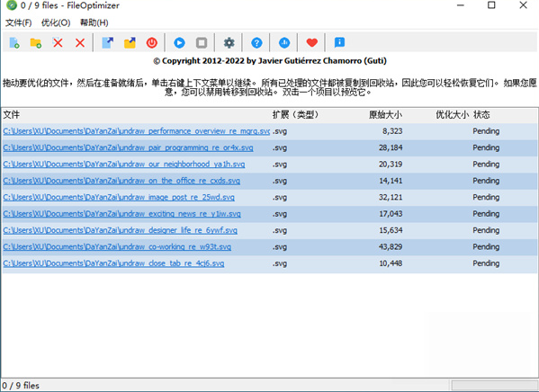Open the undraw_co-working_re_w93t.svg link

(x=117, y=246)
